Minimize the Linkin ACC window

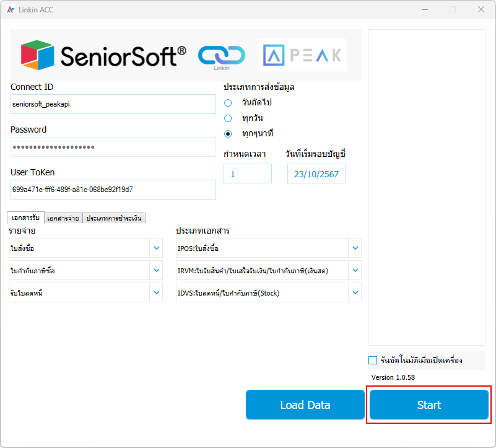coord(425,9)
